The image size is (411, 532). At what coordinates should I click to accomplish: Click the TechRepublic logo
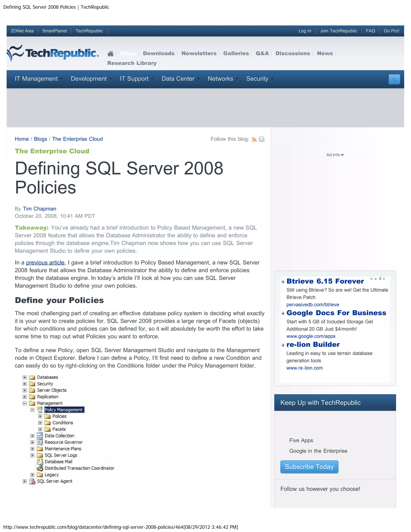point(53,53)
